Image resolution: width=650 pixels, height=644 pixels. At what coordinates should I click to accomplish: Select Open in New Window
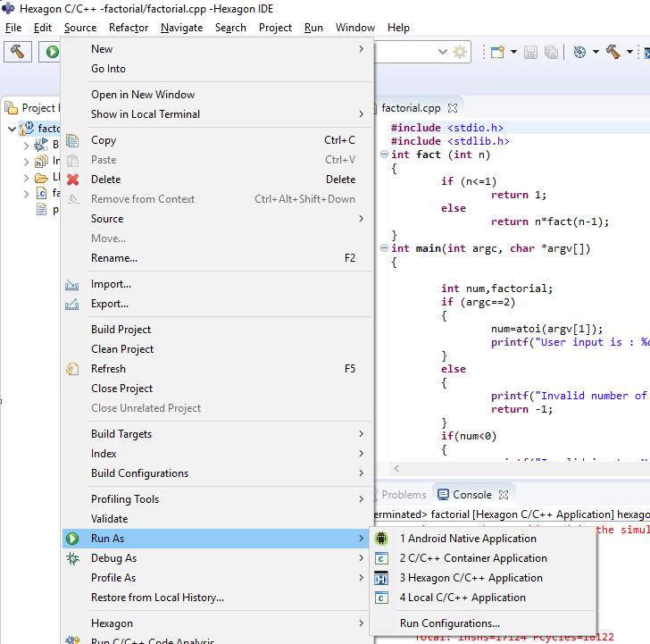pos(218,95)
